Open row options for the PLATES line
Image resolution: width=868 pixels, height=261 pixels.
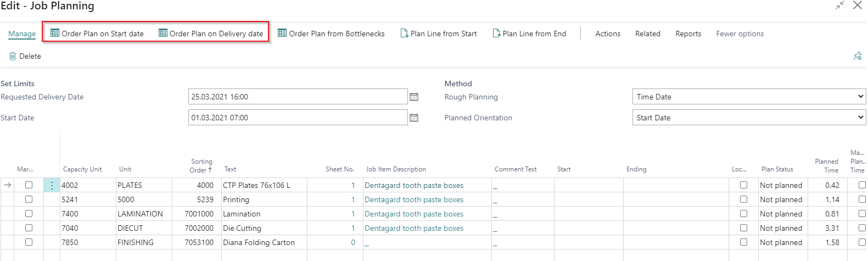click(52, 186)
